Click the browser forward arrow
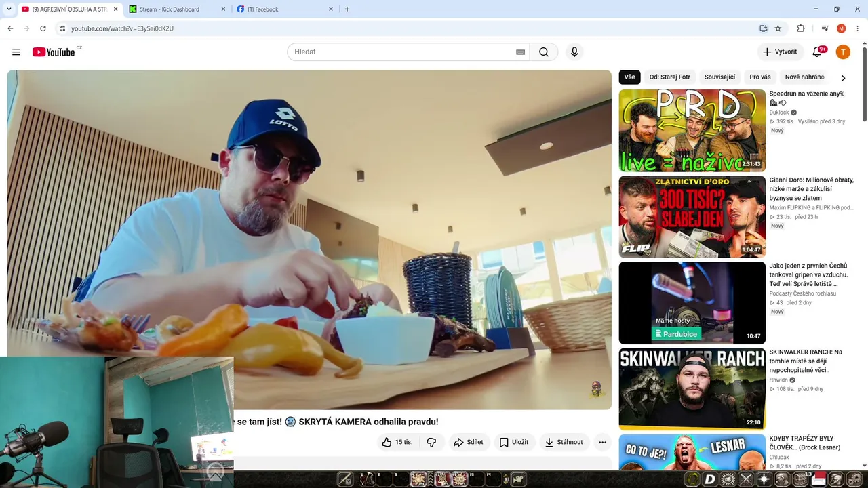The image size is (868, 488). 26,28
